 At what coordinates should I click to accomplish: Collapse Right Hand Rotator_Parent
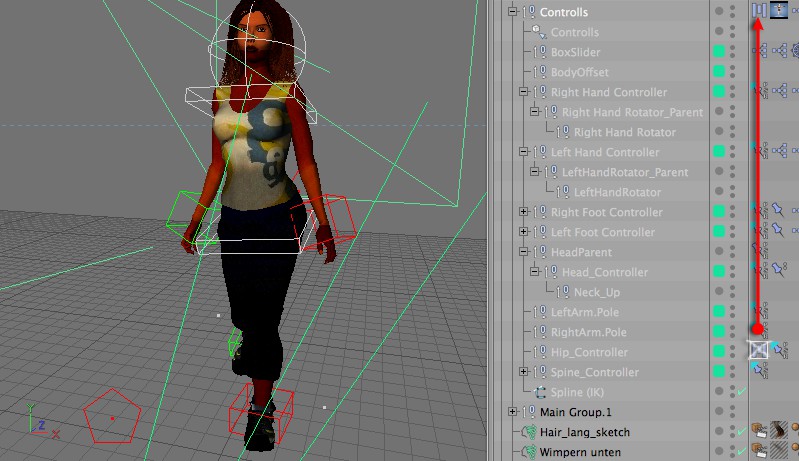[534, 112]
